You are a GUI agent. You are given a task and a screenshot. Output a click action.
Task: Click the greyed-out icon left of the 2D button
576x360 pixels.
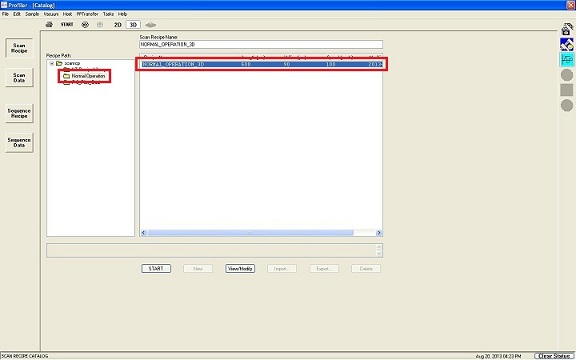pyautogui.click(x=100, y=25)
